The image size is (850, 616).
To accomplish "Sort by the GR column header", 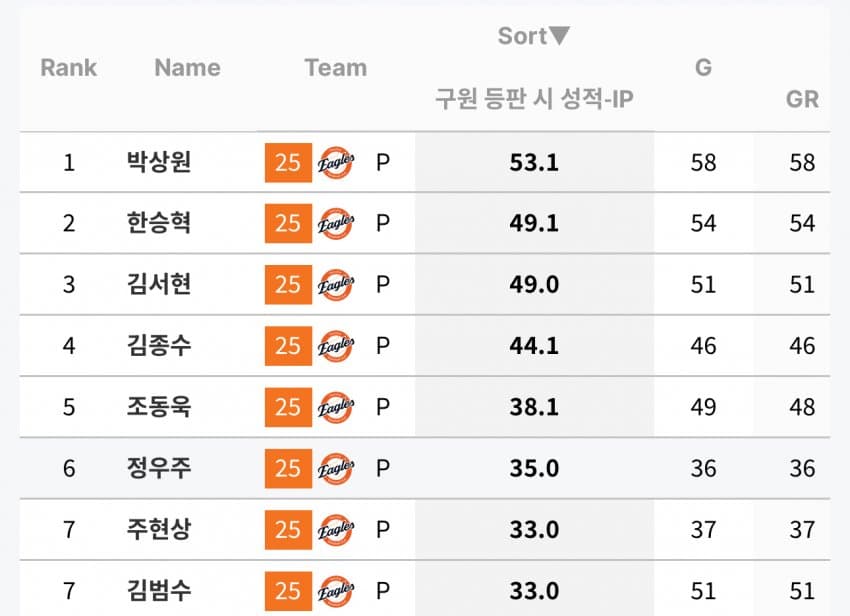I will pos(802,99).
